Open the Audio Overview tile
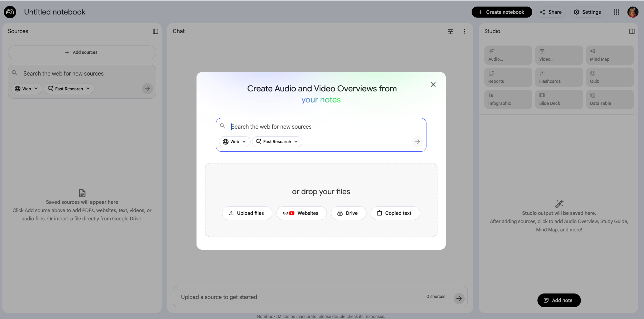The height and width of the screenshot is (319, 644). point(508,55)
